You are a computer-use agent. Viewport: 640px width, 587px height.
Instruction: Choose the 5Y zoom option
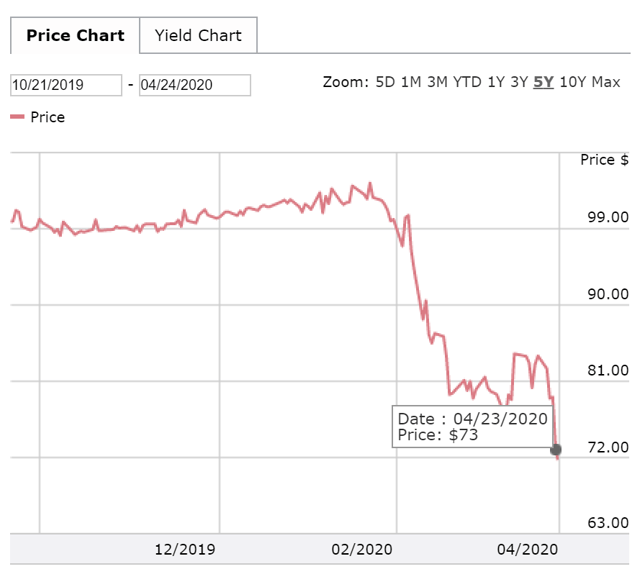pyautogui.click(x=543, y=82)
